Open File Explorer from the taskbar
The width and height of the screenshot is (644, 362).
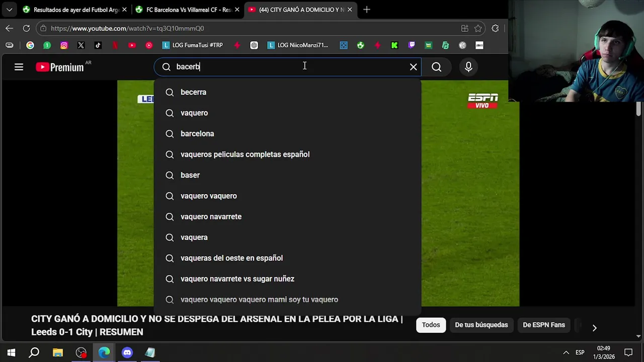tap(58, 352)
